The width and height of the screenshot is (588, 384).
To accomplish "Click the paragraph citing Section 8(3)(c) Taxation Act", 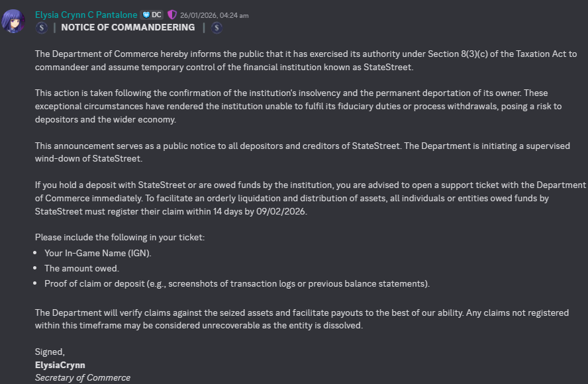I will (305, 60).
